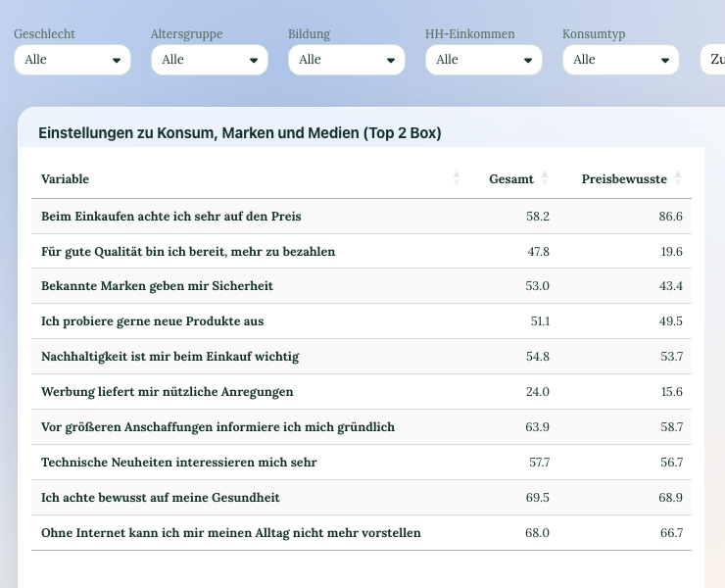Click Preisbewusste value 58.7

[x=671, y=427]
